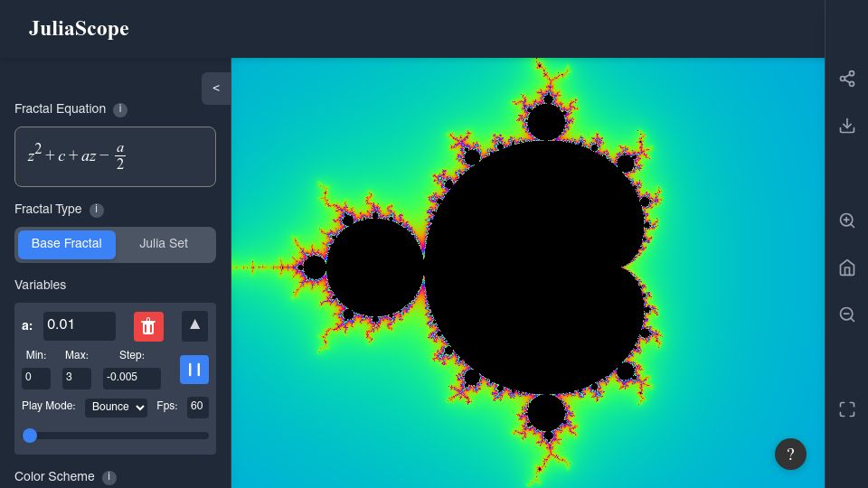Show Color Scheme info

(x=109, y=477)
